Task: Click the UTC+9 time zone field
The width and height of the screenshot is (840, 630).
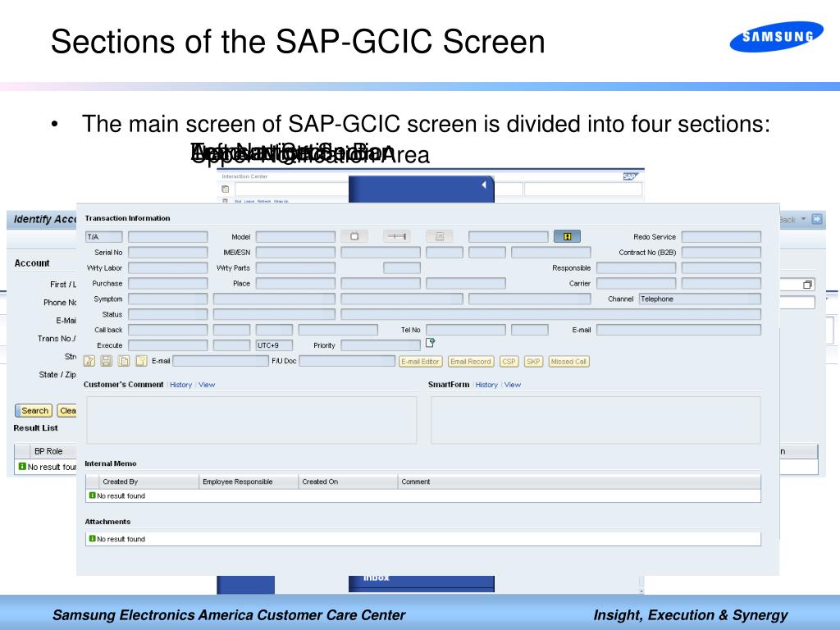Action: (274, 345)
